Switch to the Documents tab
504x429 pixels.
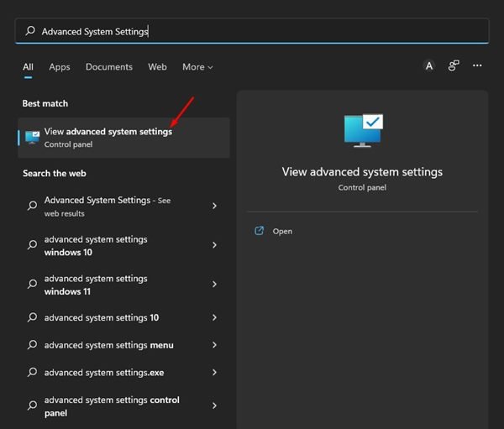(x=108, y=67)
